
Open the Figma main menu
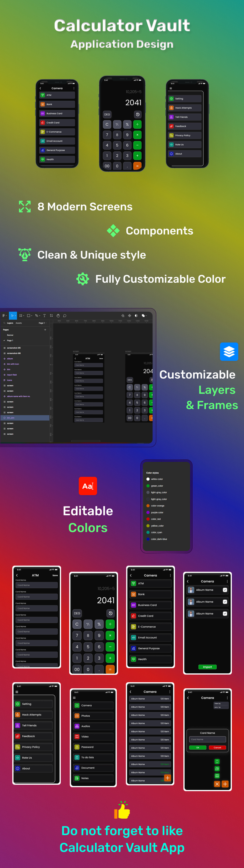tap(4, 316)
